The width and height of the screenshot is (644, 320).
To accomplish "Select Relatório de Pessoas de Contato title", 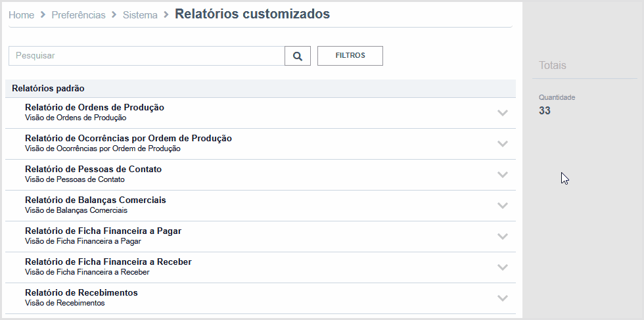I will click(93, 170).
